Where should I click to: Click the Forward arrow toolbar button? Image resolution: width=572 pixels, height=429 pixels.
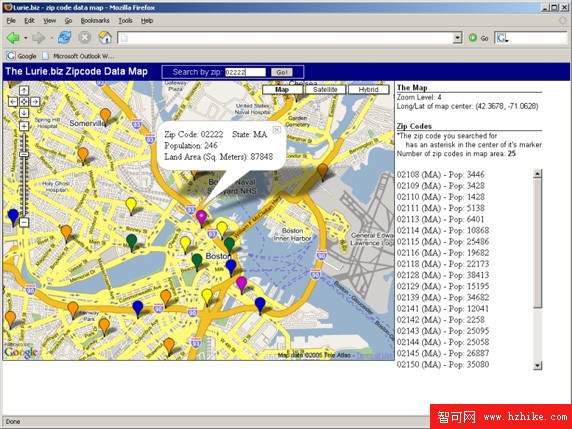[38, 38]
